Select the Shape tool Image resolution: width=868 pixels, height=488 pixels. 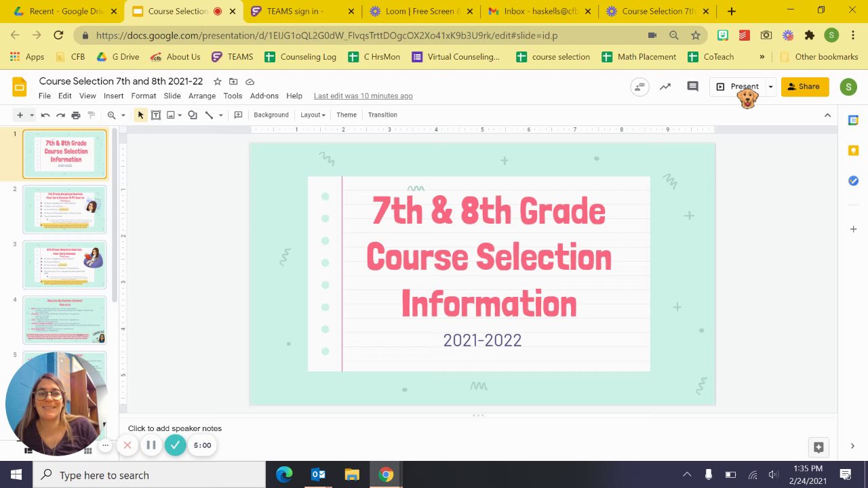coord(193,115)
